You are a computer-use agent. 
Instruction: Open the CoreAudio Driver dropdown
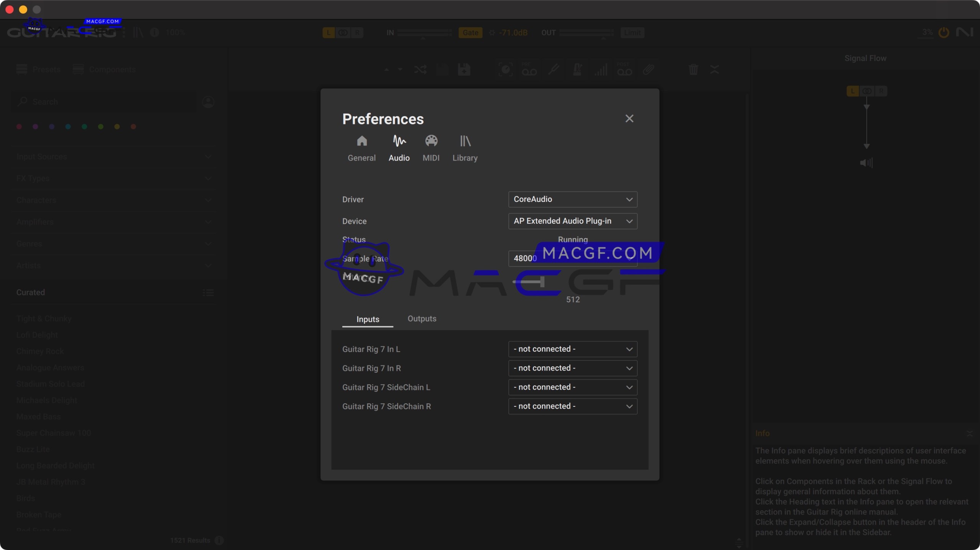[x=573, y=199]
